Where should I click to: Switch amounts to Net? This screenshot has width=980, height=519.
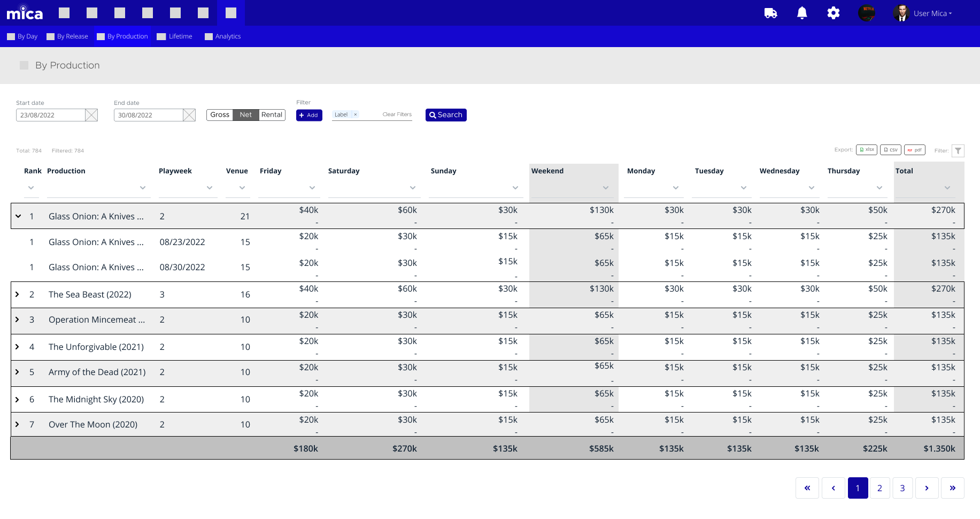246,115
